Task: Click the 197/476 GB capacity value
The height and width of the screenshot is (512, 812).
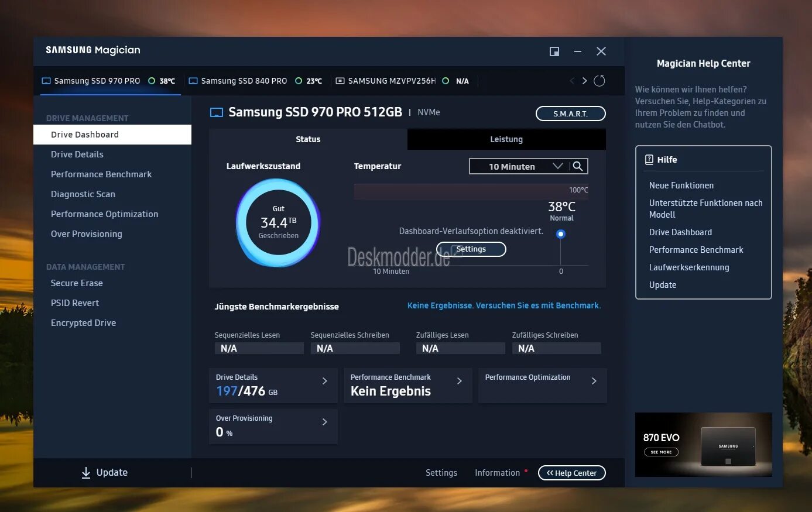Action: tap(246, 391)
